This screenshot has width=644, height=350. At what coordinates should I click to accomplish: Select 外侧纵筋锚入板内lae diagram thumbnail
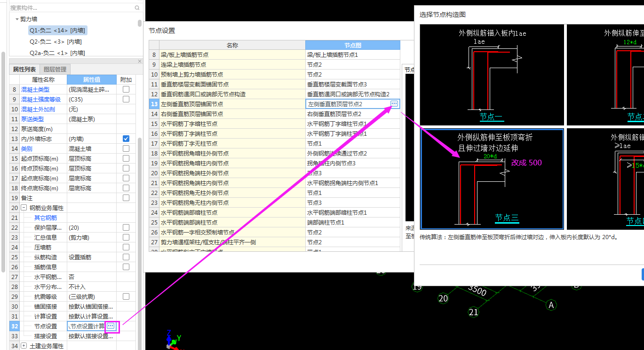(x=492, y=75)
